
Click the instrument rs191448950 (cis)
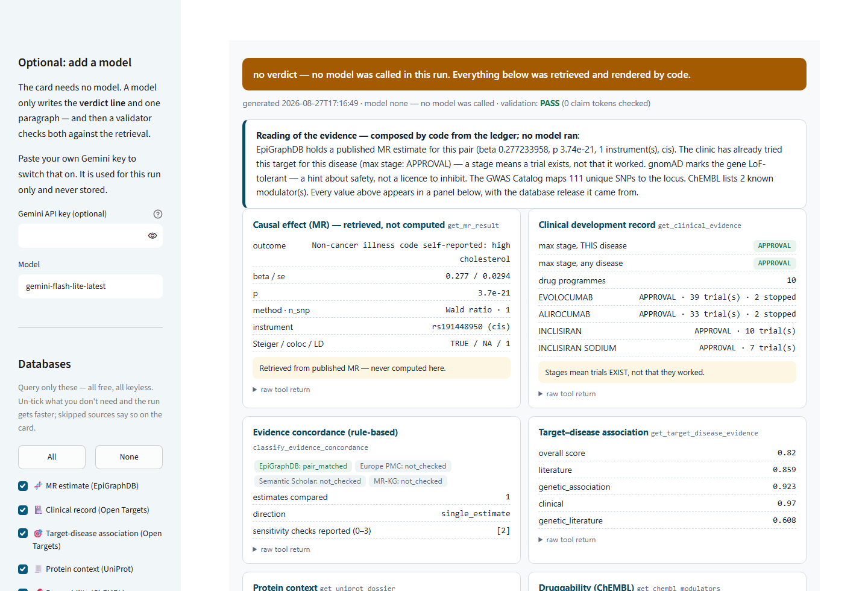471,327
